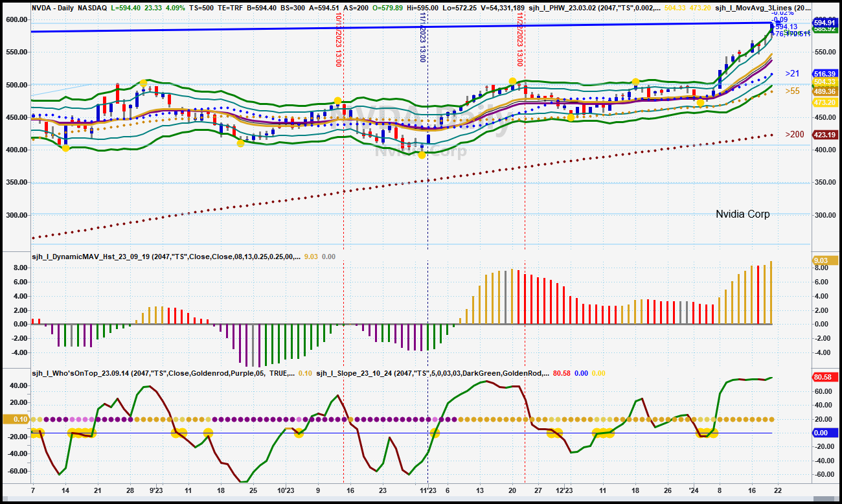Click the 12'23 date axis label
Image resolution: width=842 pixels, height=504 pixels.
565,491
